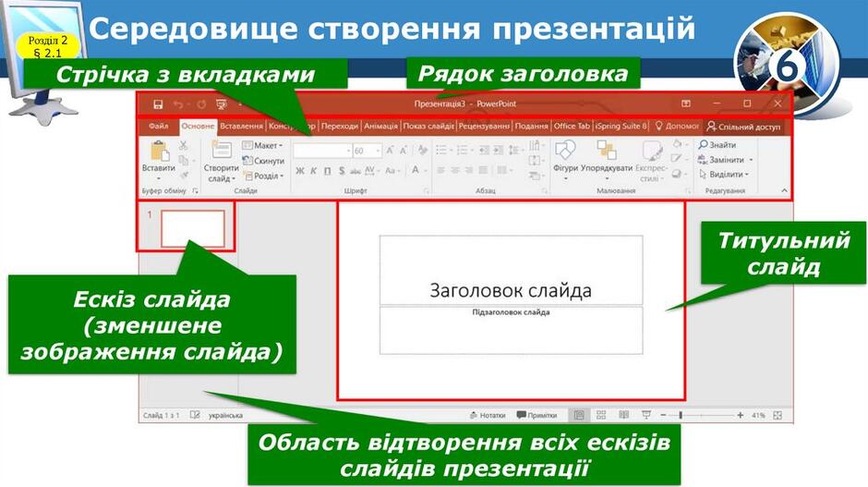Image resolution: width=868 pixels, height=487 pixels.
Task: Click the Скинути slide reset button
Action: point(263,161)
